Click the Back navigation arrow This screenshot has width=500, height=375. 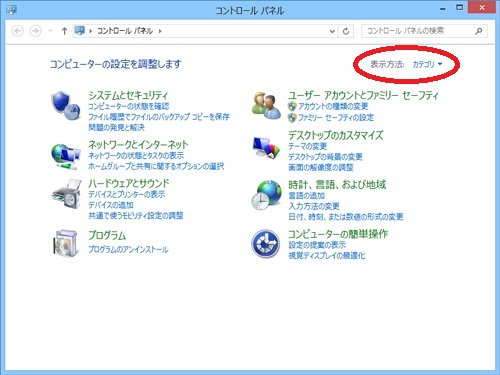[x=17, y=31]
